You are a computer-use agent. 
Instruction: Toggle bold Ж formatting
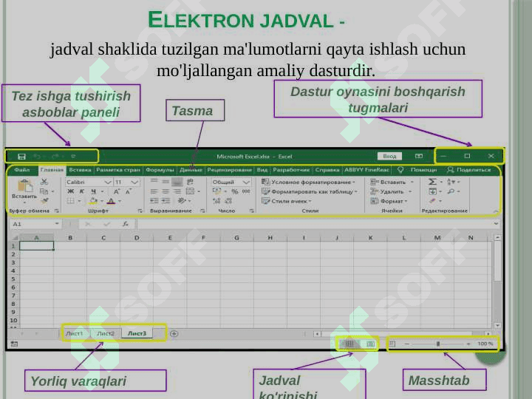click(71, 191)
